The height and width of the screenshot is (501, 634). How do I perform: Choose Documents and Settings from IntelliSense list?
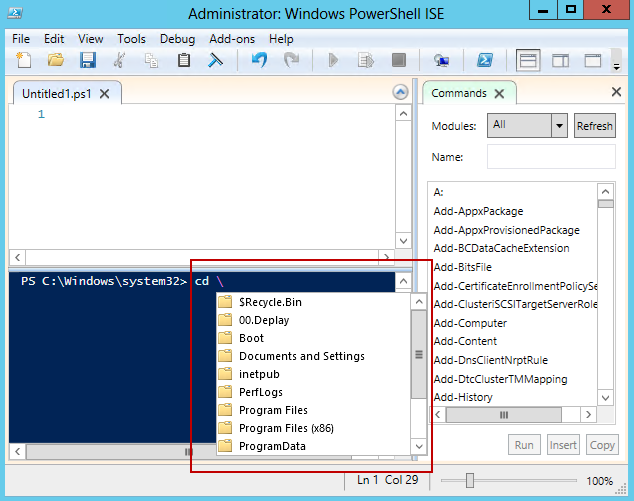click(313, 356)
